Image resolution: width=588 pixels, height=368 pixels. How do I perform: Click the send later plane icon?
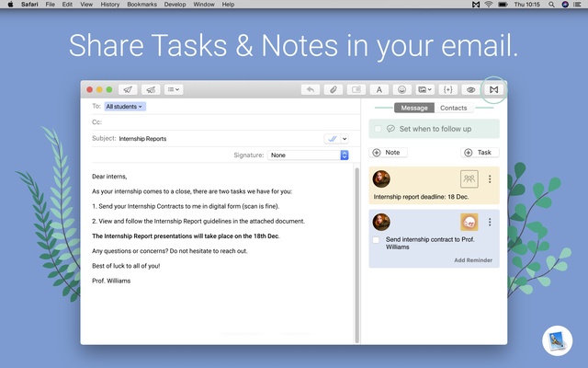(x=151, y=89)
